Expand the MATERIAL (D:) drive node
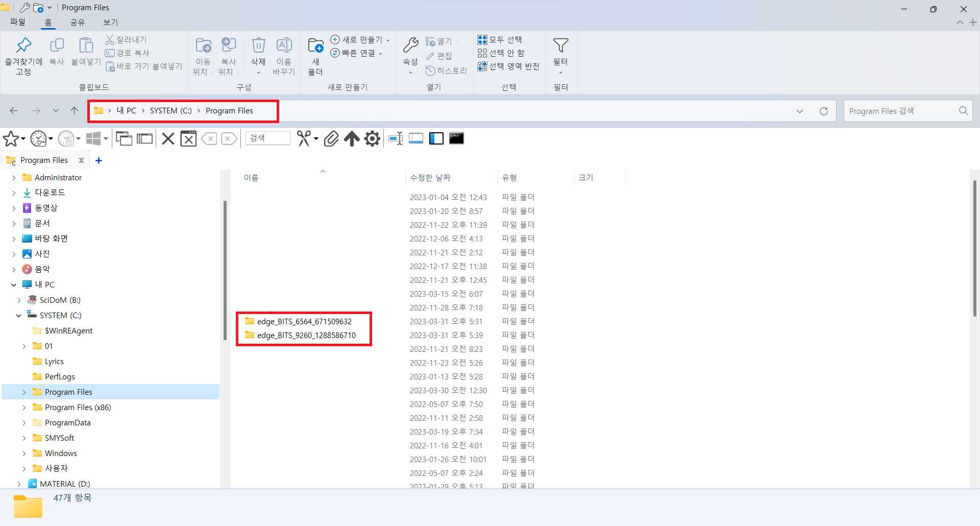Viewport: 980px width, 526px height. tap(19, 484)
